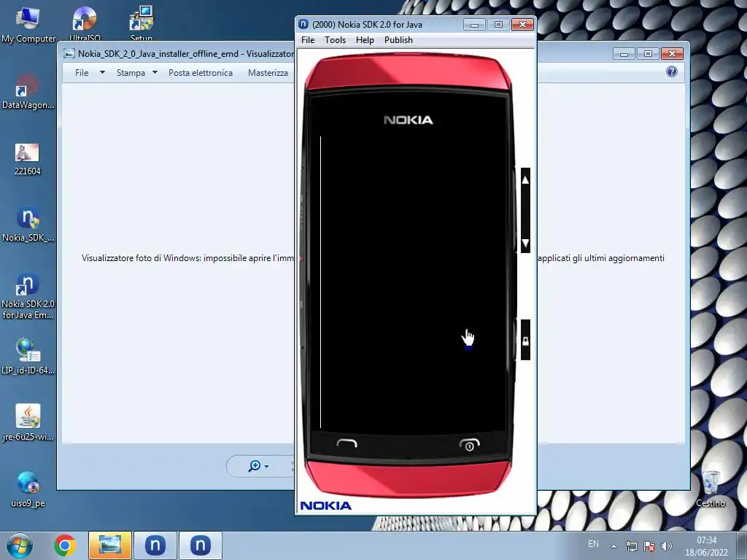Open the Windows Start button
This screenshot has height=560, width=747.
click(x=20, y=545)
